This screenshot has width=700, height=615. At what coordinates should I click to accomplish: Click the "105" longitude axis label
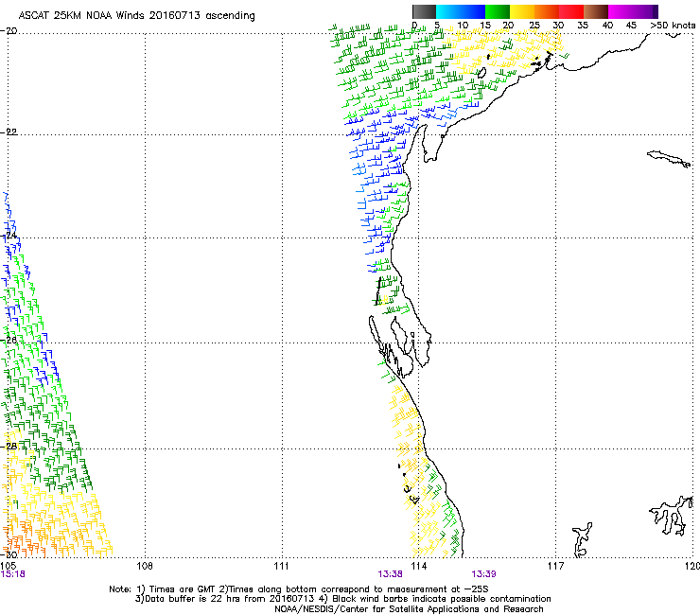9,566
